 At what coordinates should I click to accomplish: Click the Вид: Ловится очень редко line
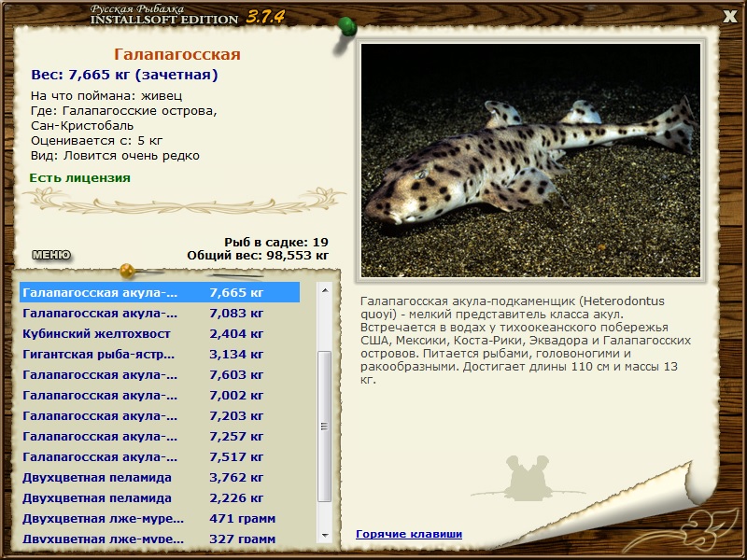(x=115, y=156)
